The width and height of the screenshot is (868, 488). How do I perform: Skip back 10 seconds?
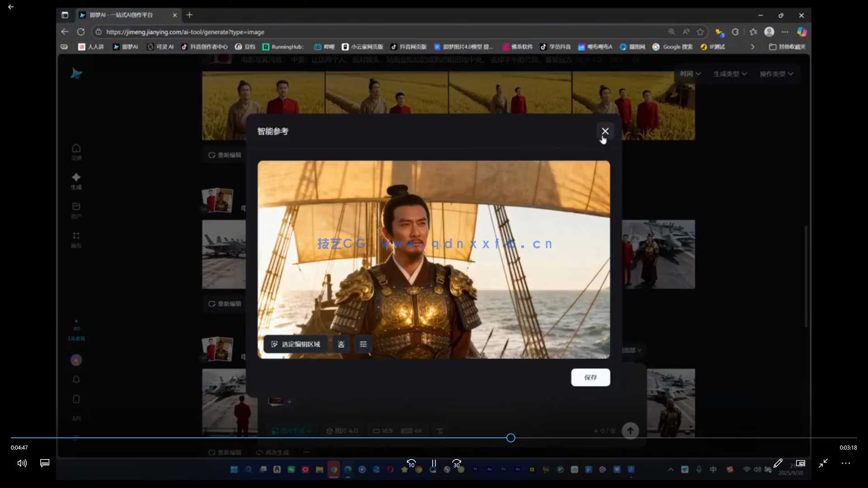pyautogui.click(x=411, y=463)
